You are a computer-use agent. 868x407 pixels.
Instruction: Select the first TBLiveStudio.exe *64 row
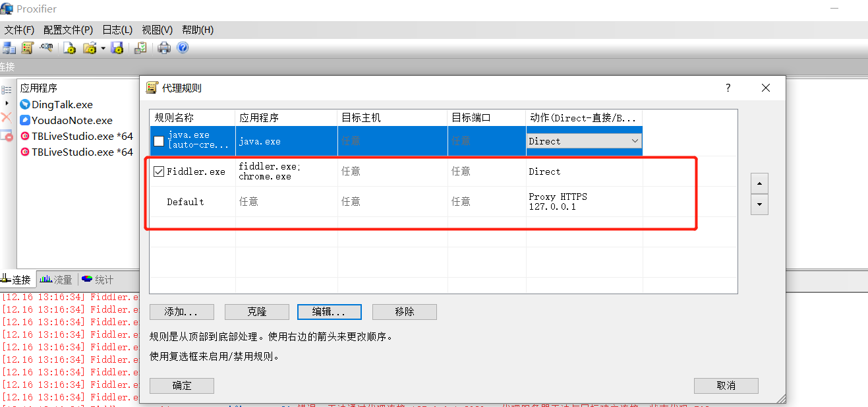click(76, 136)
